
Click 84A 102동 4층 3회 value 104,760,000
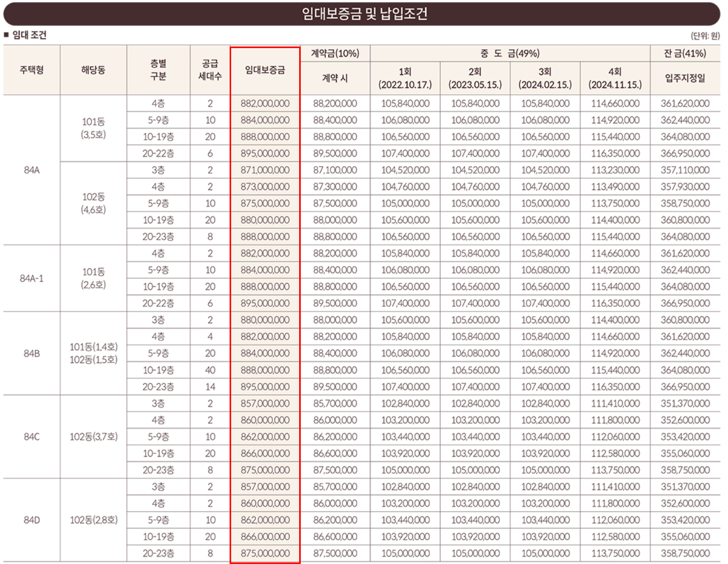(x=545, y=187)
